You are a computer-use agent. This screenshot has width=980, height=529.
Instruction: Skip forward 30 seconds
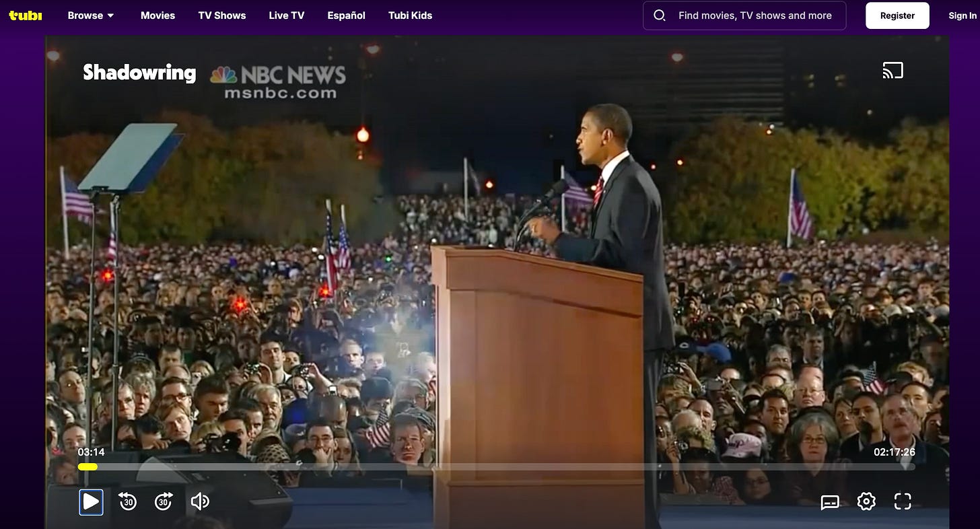[x=164, y=501]
